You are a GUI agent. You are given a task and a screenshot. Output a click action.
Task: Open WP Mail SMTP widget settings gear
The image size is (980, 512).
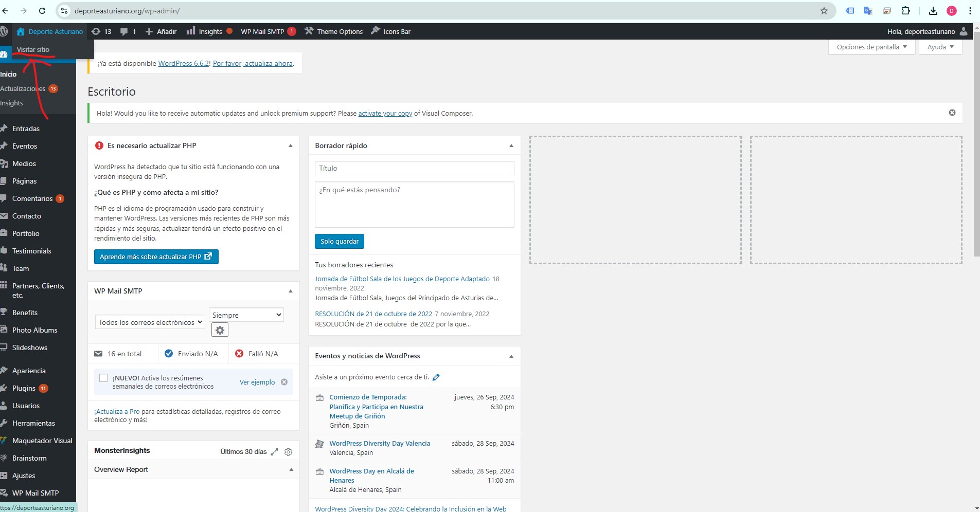(x=220, y=330)
